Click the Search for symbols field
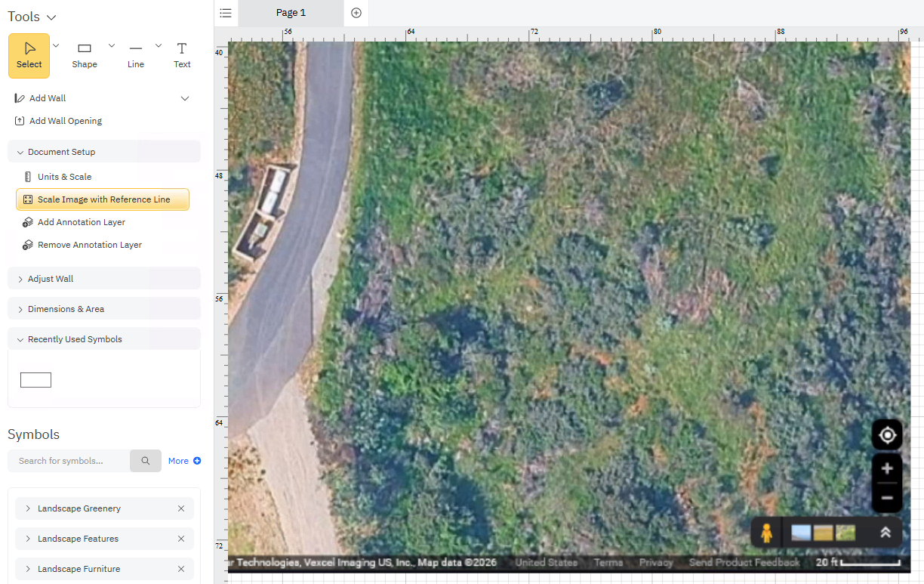The height and width of the screenshot is (584, 924). (x=69, y=461)
